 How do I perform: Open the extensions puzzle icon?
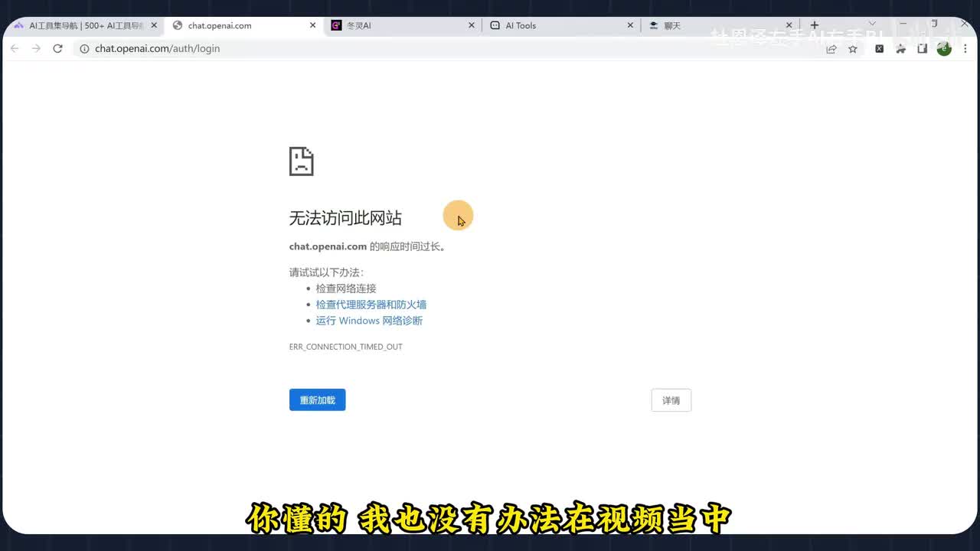901,49
